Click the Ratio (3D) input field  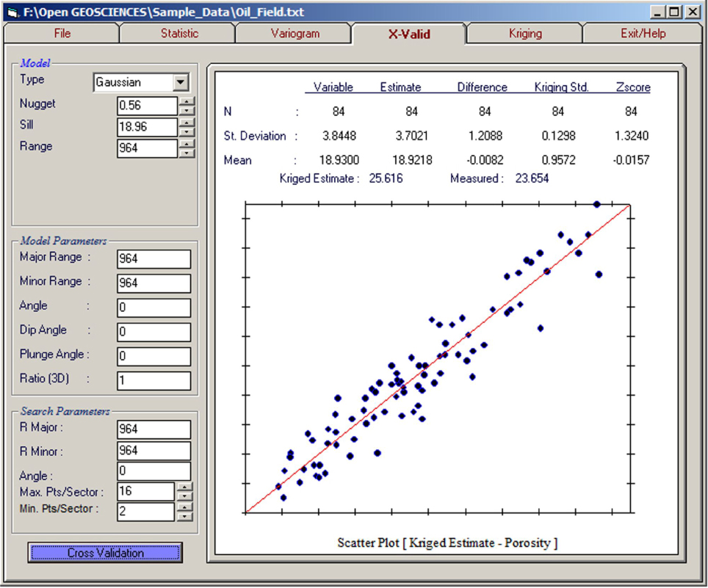coord(153,381)
